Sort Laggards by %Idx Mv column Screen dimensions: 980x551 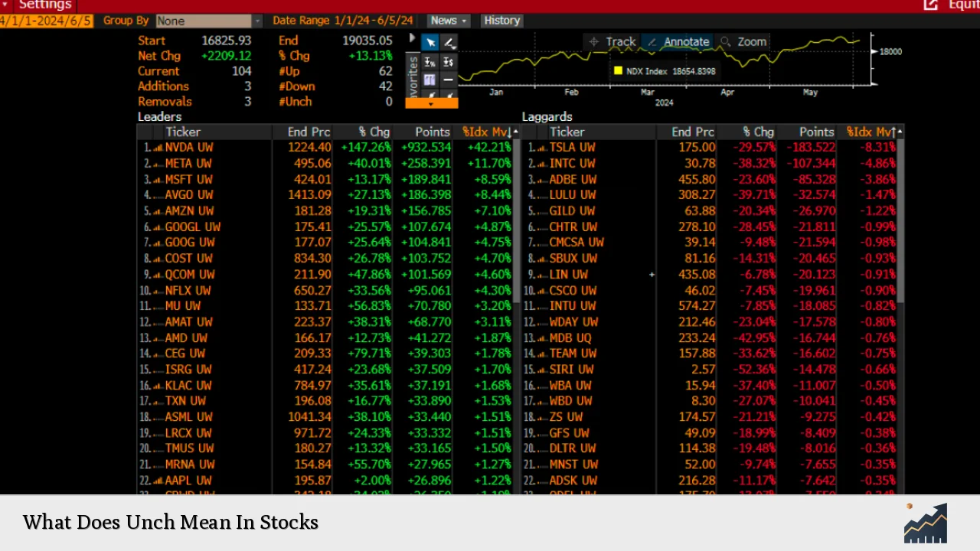(x=871, y=132)
